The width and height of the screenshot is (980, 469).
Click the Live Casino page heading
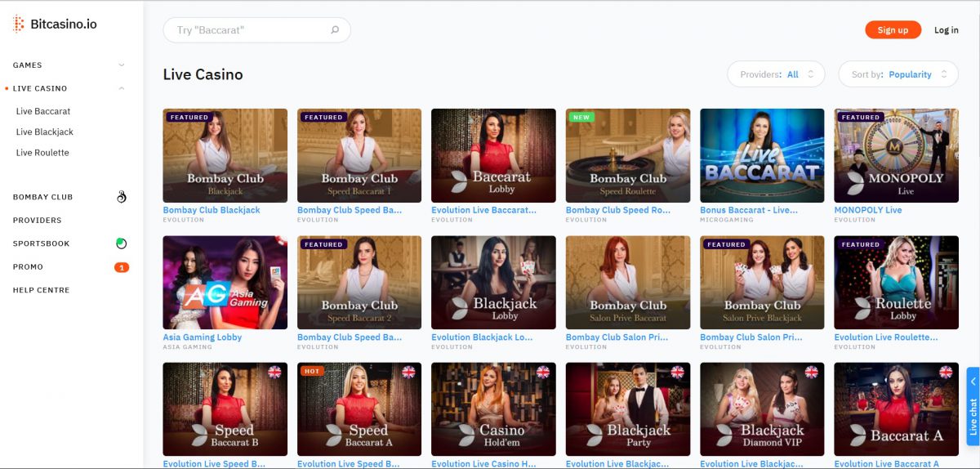tap(203, 74)
